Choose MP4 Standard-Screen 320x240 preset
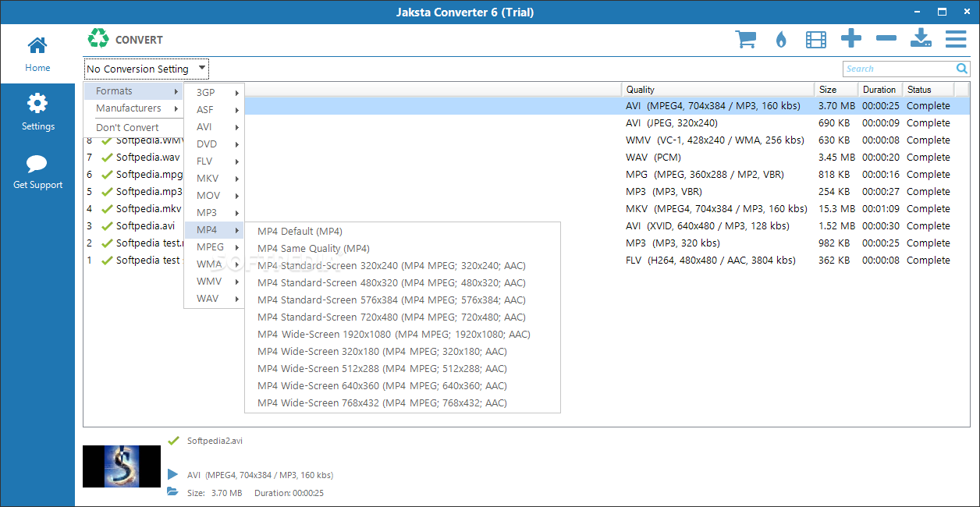Image resolution: width=980 pixels, height=507 pixels. pyautogui.click(x=403, y=266)
